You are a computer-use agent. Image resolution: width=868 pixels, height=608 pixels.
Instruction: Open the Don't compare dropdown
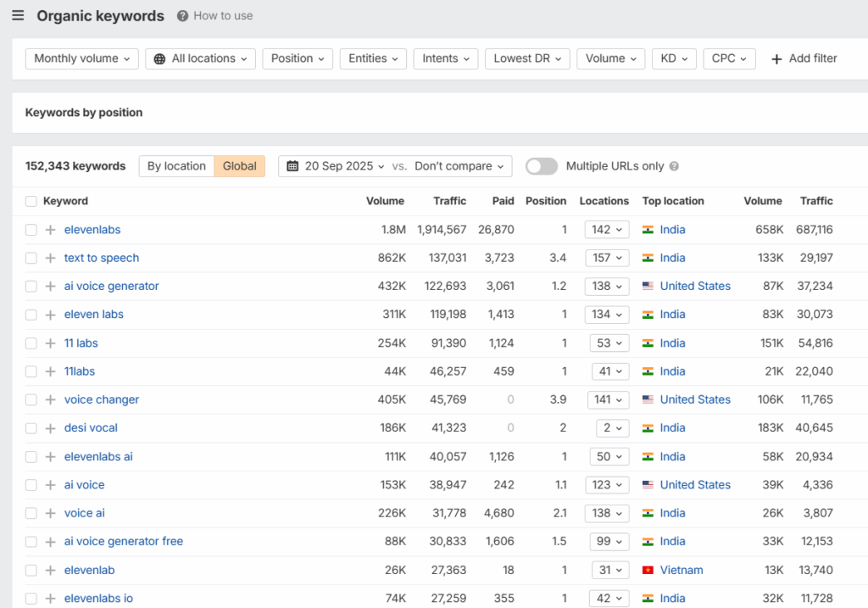[x=459, y=166]
